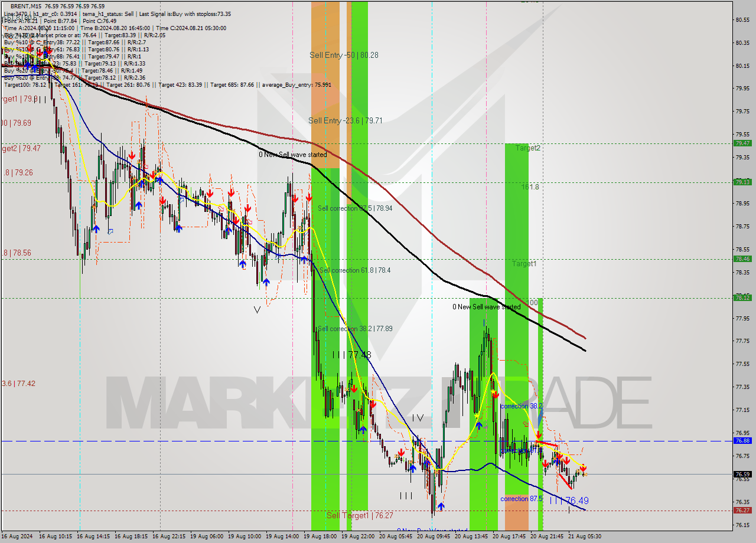The width and height of the screenshot is (756, 543).
Task: Click the Target2 label in green zone
Action: [527, 148]
